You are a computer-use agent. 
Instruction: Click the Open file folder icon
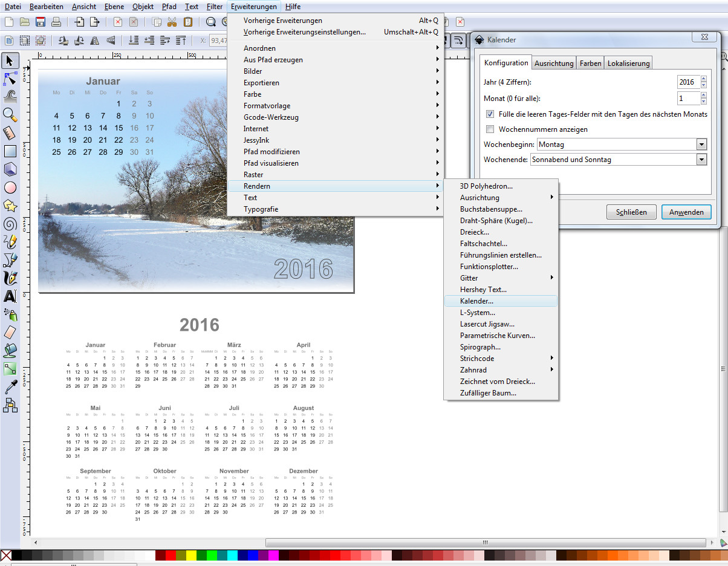pyautogui.click(x=24, y=22)
